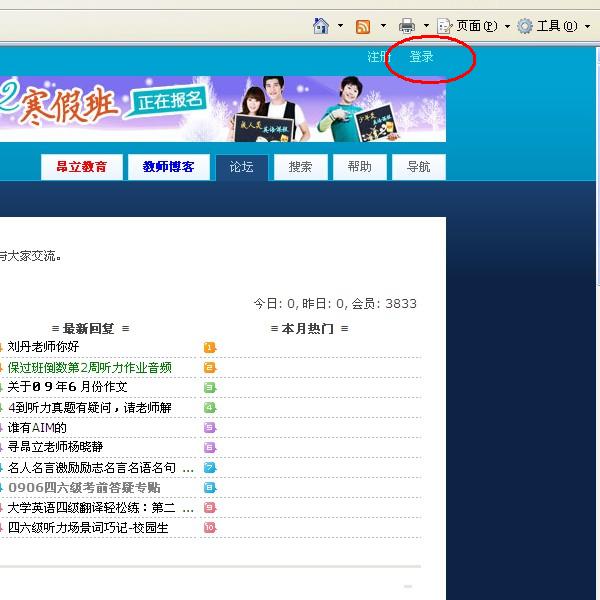This screenshot has height=600, width=600.
Task: Expand the Home button dropdown arrow
Action: click(340, 26)
